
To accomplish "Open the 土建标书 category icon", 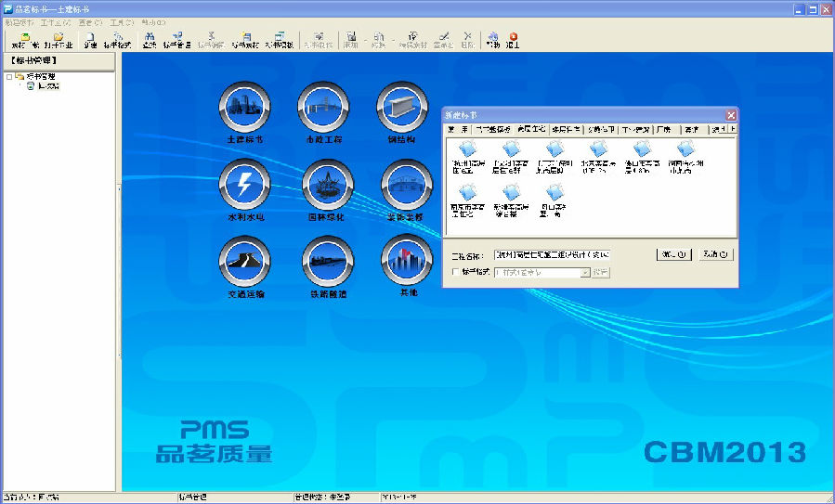I will [x=245, y=109].
